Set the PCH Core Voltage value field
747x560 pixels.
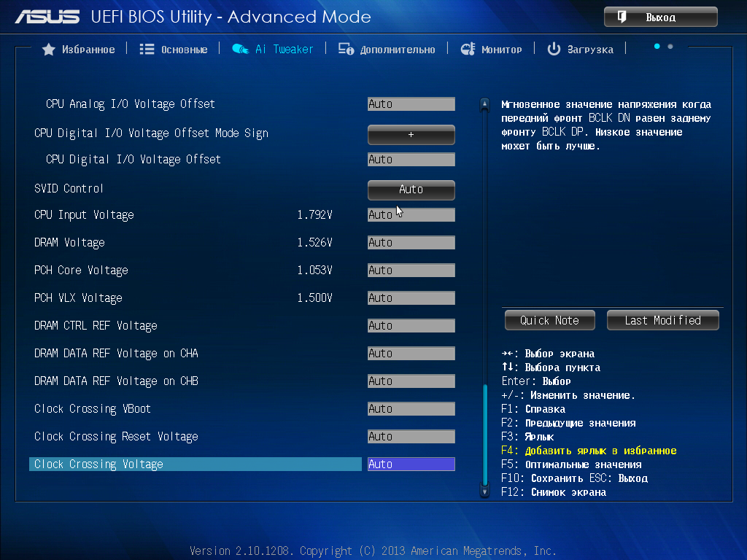point(411,270)
